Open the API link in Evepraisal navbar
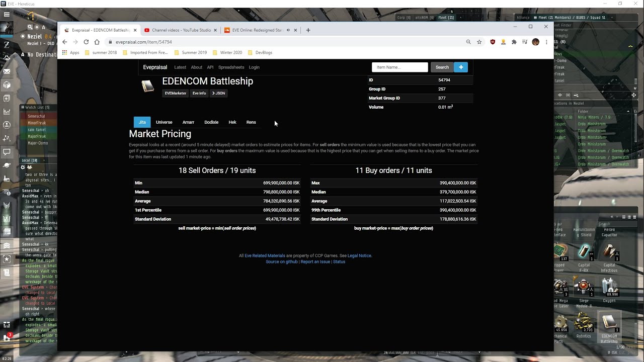Screen dimensions: 644x362 click(x=210, y=67)
